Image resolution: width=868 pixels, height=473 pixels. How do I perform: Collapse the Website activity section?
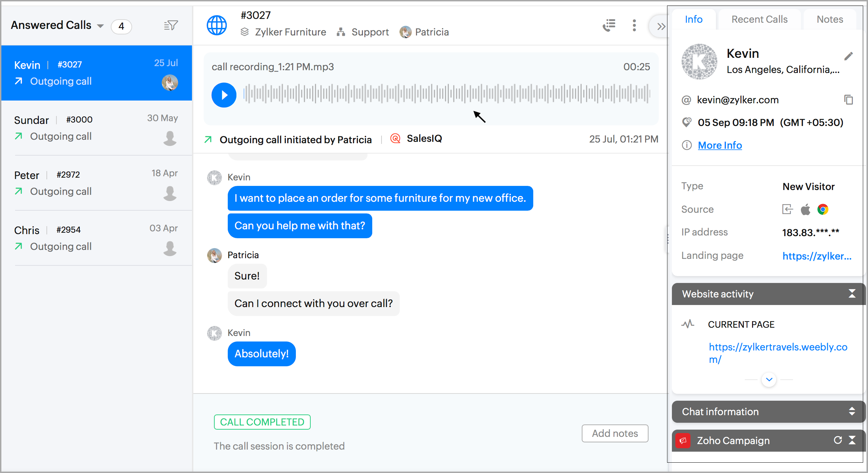coord(852,294)
